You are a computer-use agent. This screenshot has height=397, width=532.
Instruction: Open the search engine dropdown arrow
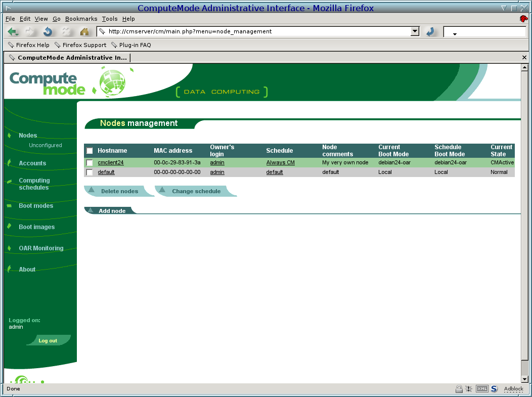coord(455,34)
